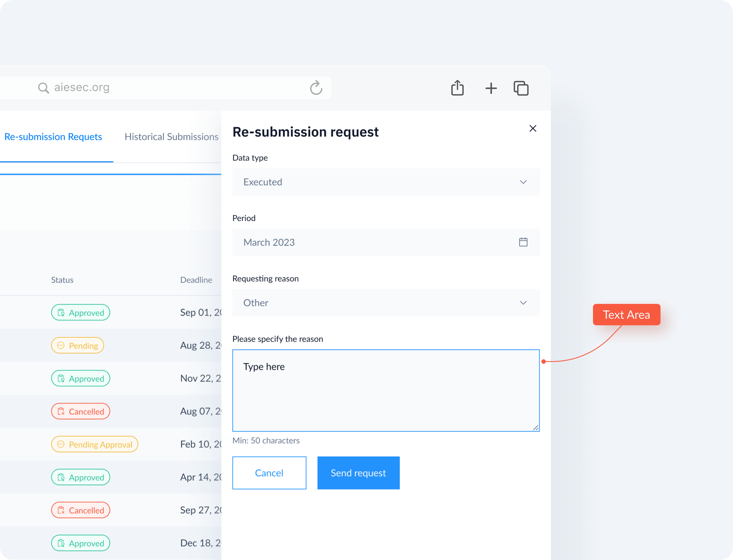Click the aiesec.org address bar
The image size is (733, 560).
[165, 88]
